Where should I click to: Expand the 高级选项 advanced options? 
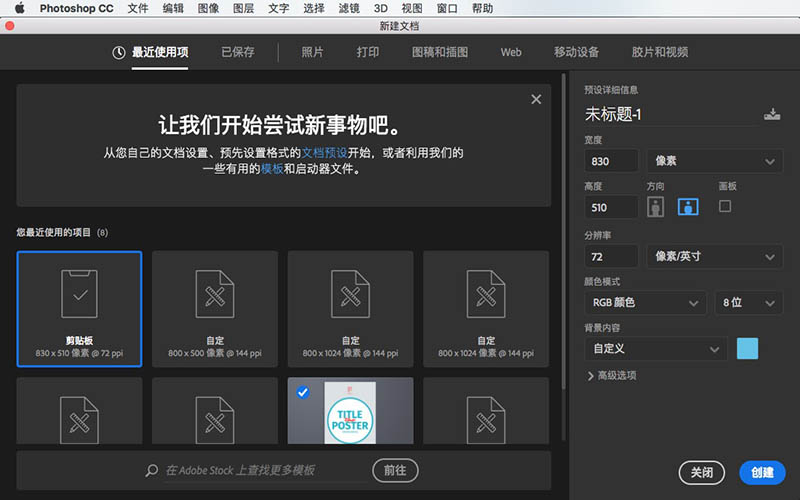coord(612,376)
